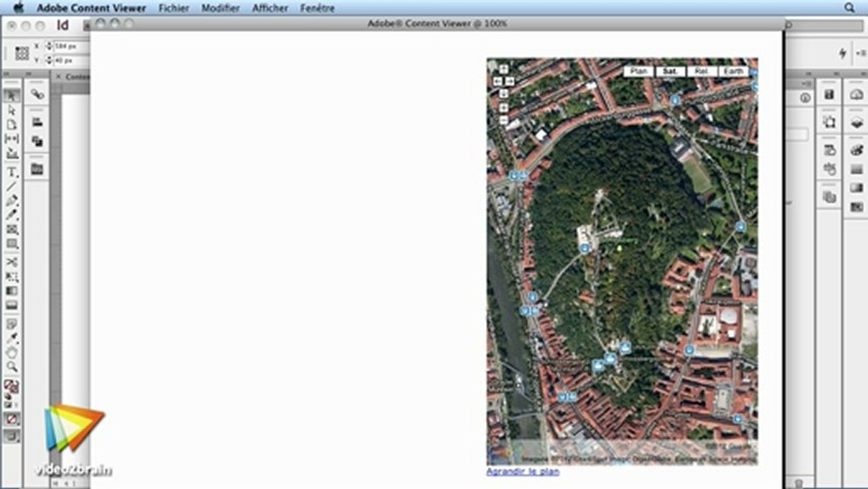Open control panel flyout menu
The image size is (868, 489).
(861, 53)
